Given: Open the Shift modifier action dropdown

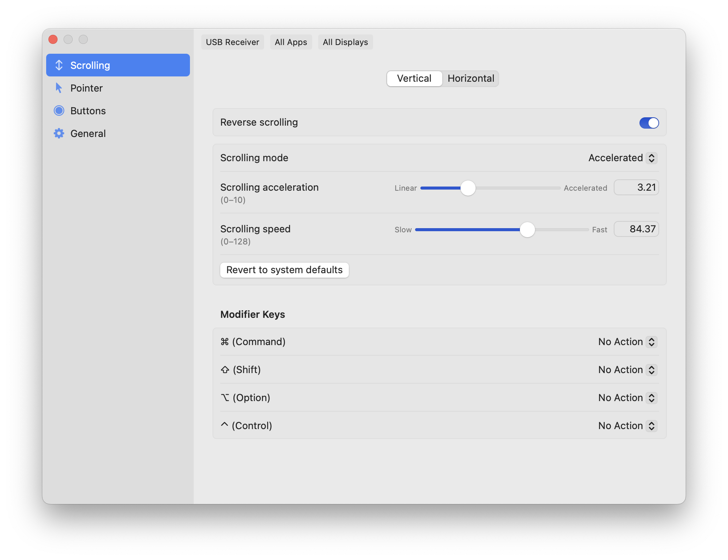Looking at the screenshot, I should (628, 370).
